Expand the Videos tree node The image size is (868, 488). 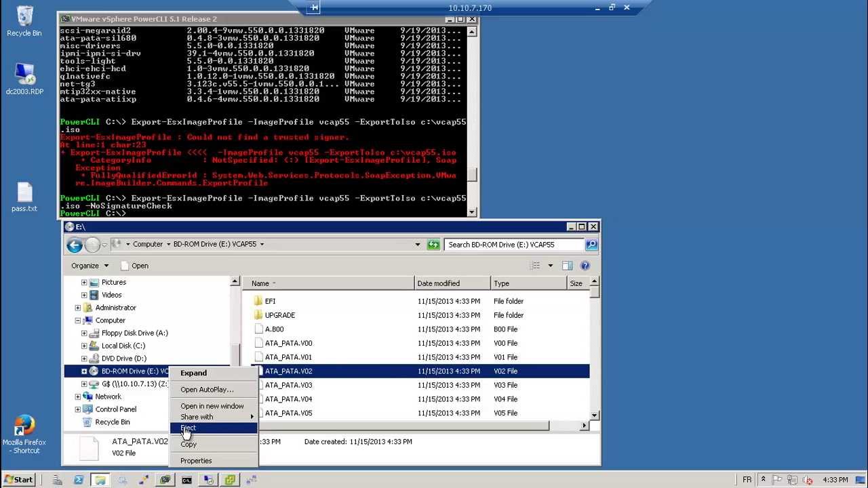pyautogui.click(x=84, y=296)
